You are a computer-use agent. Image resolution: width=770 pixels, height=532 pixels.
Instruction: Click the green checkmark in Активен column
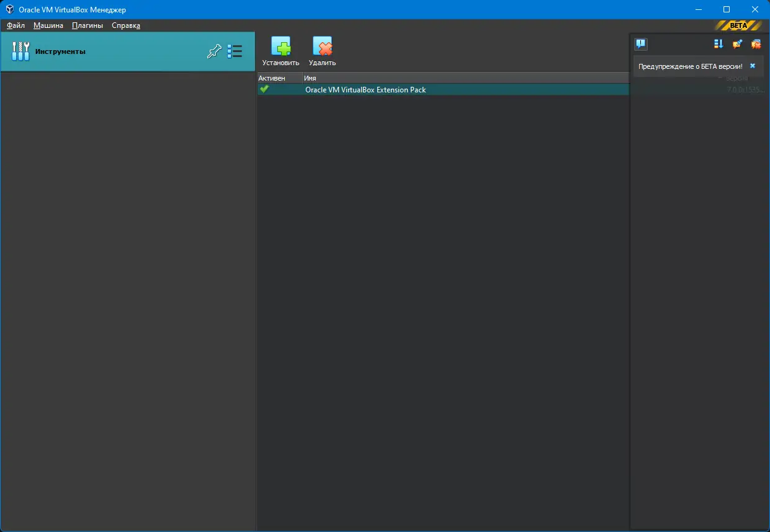264,89
